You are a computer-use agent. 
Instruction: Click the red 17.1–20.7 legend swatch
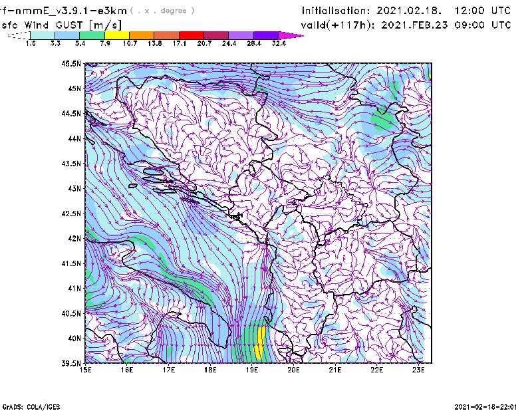click(x=192, y=35)
